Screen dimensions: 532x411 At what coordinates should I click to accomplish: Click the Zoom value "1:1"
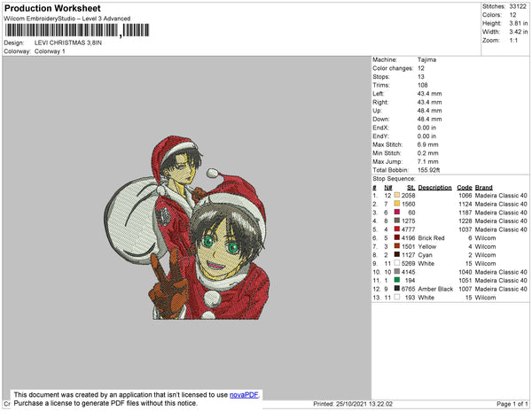click(x=513, y=41)
